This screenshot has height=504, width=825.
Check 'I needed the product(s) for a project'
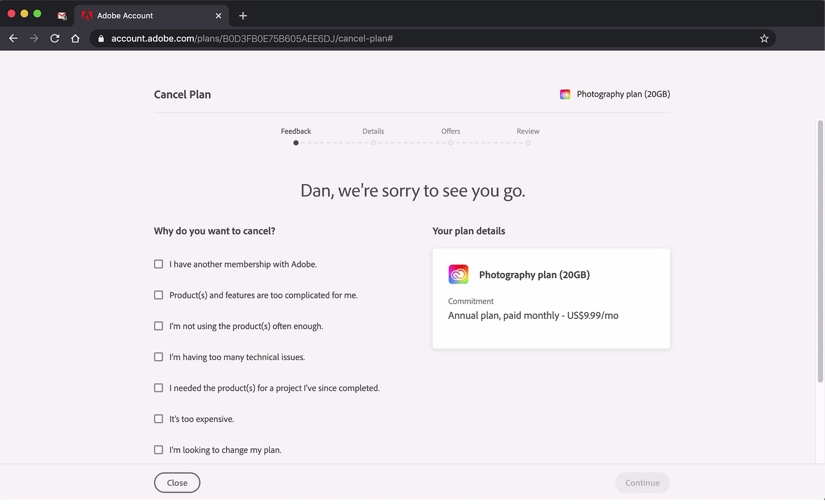tap(159, 388)
